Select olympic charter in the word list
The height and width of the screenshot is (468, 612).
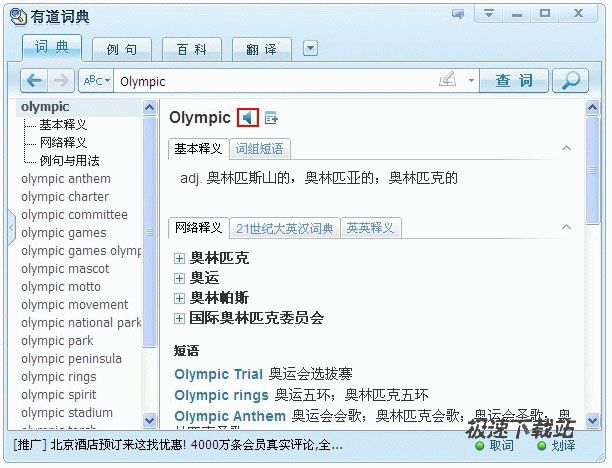pos(65,197)
